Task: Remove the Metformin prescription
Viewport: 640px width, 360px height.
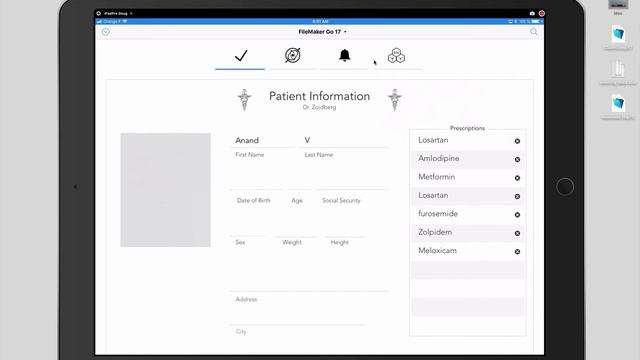Action: (517, 178)
